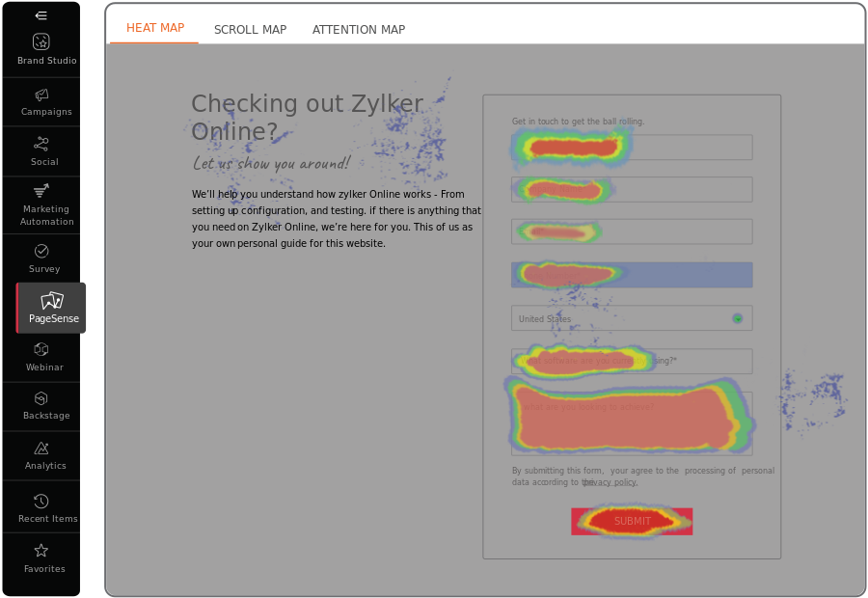Click the second form input field
Viewport: 868px width, 598px height.
632,189
